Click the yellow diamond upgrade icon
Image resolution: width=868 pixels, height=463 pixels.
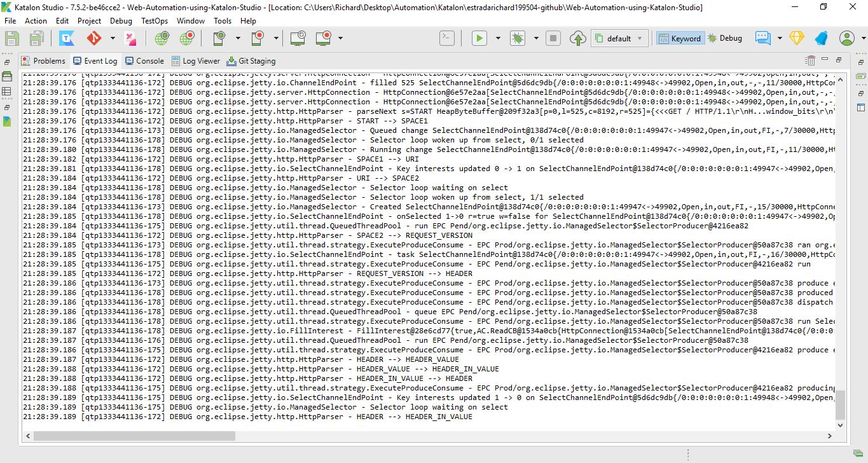click(x=797, y=38)
